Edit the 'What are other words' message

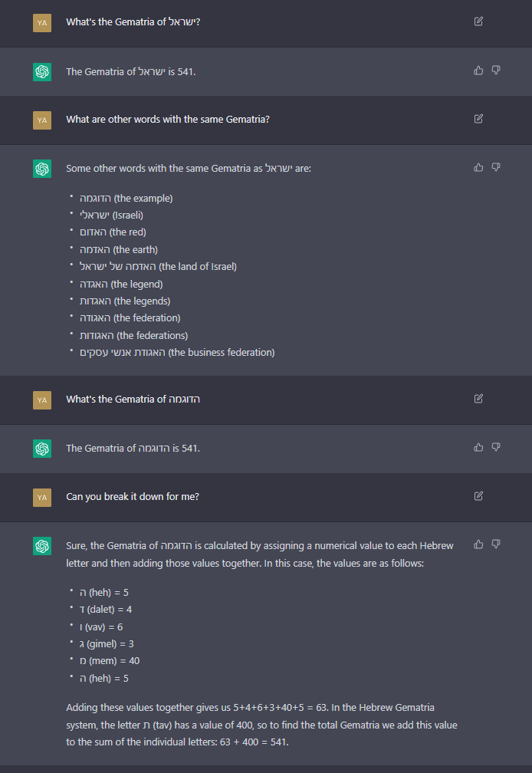478,118
